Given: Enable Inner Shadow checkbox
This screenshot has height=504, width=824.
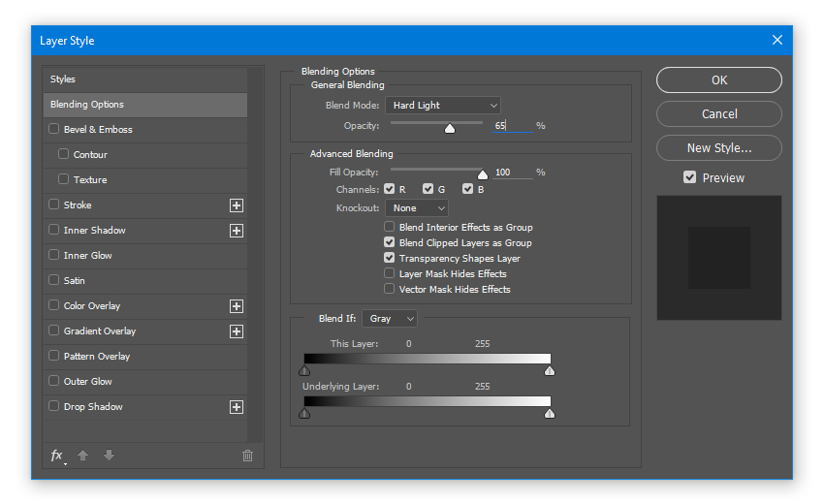Looking at the screenshot, I should (x=54, y=230).
